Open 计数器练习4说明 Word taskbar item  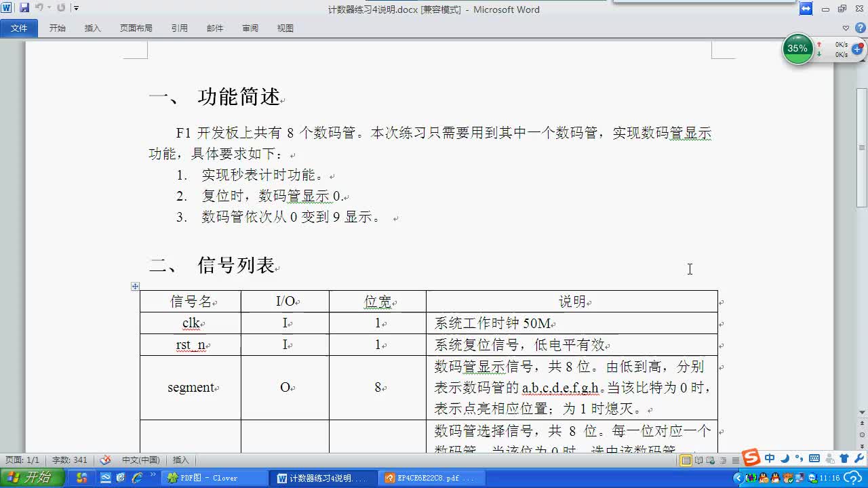pyautogui.click(x=323, y=478)
